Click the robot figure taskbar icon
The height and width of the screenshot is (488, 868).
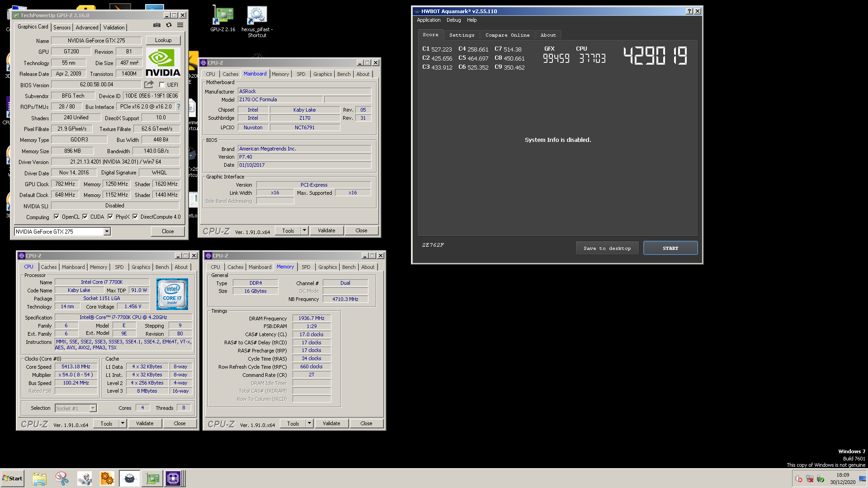pyautogui.click(x=85, y=479)
